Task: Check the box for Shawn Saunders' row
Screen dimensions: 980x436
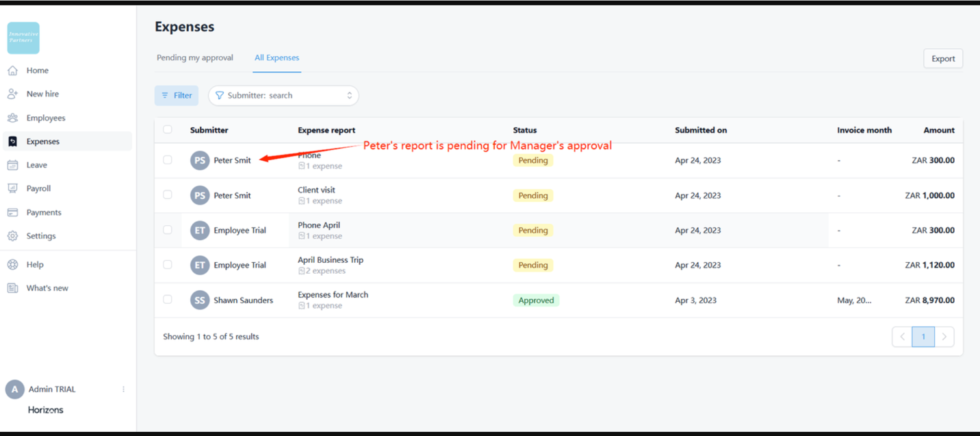Action: click(168, 300)
